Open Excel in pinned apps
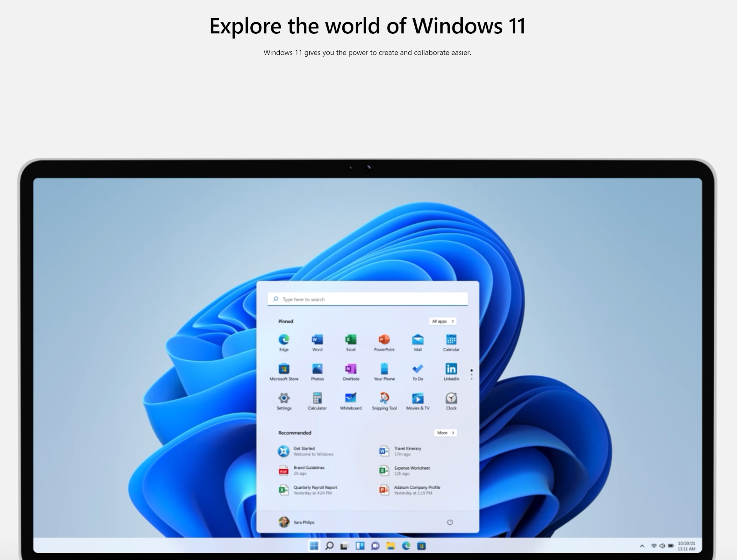Screen dimensions: 737x560 tap(350, 342)
